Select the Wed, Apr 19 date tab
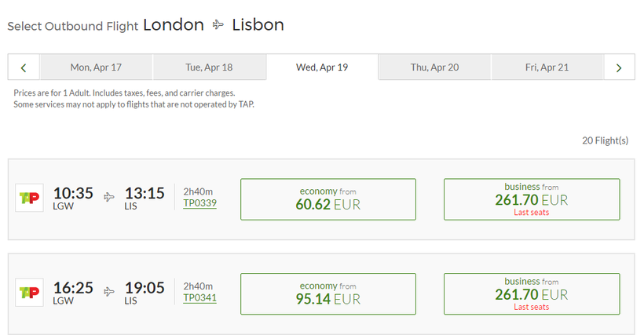 tap(322, 67)
